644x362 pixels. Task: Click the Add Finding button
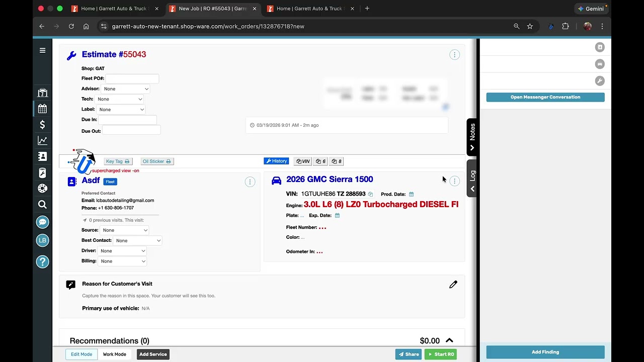[x=545, y=352]
